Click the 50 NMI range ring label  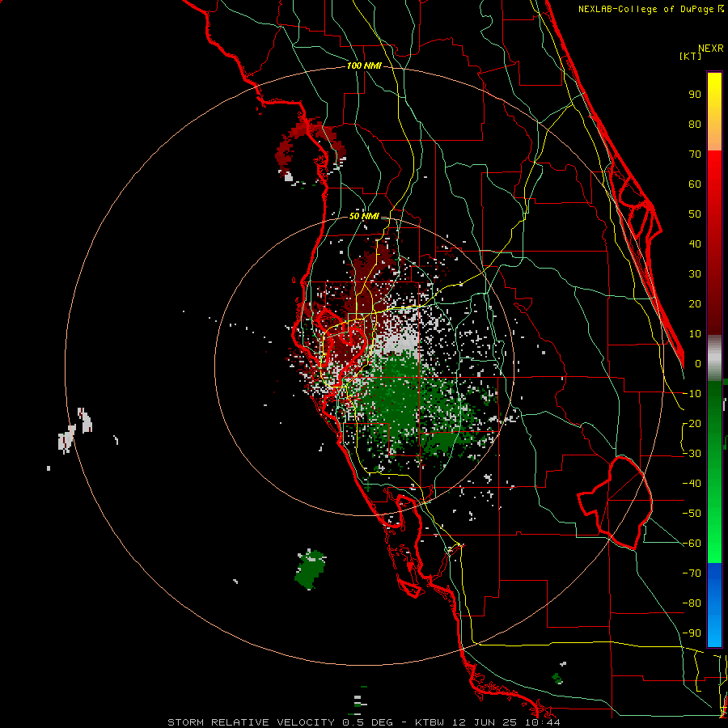point(364,216)
